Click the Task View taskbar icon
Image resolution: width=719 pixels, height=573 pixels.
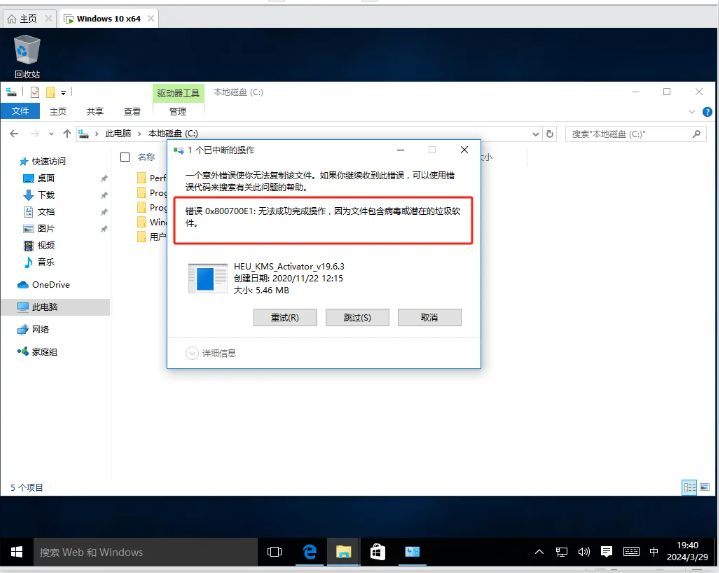pyautogui.click(x=274, y=551)
